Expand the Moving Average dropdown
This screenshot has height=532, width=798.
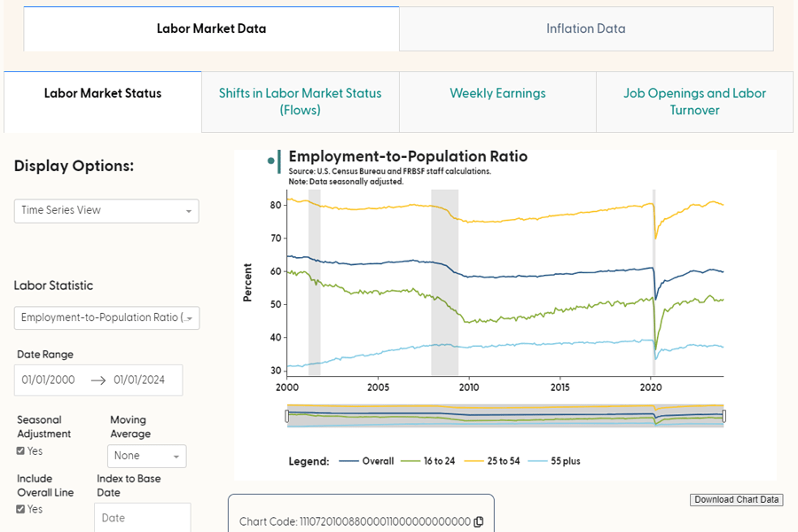[x=146, y=456]
